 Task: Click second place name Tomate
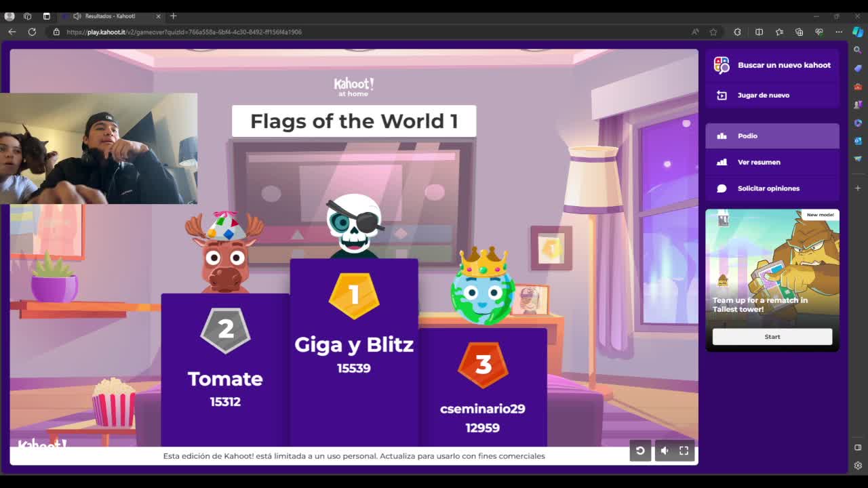(225, 378)
